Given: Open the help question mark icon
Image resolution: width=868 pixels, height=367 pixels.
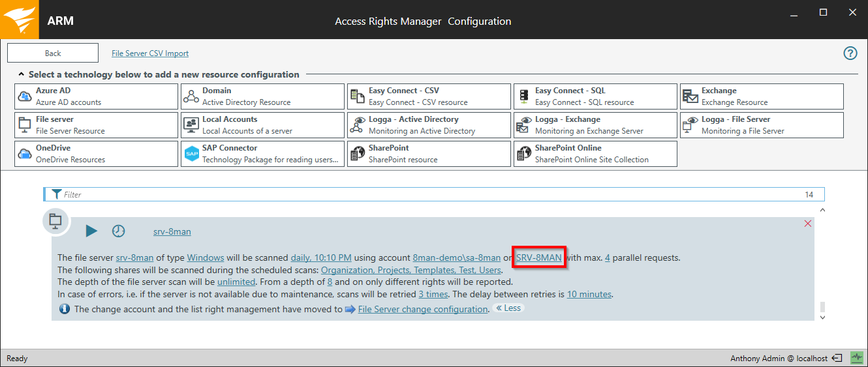Looking at the screenshot, I should click(850, 53).
